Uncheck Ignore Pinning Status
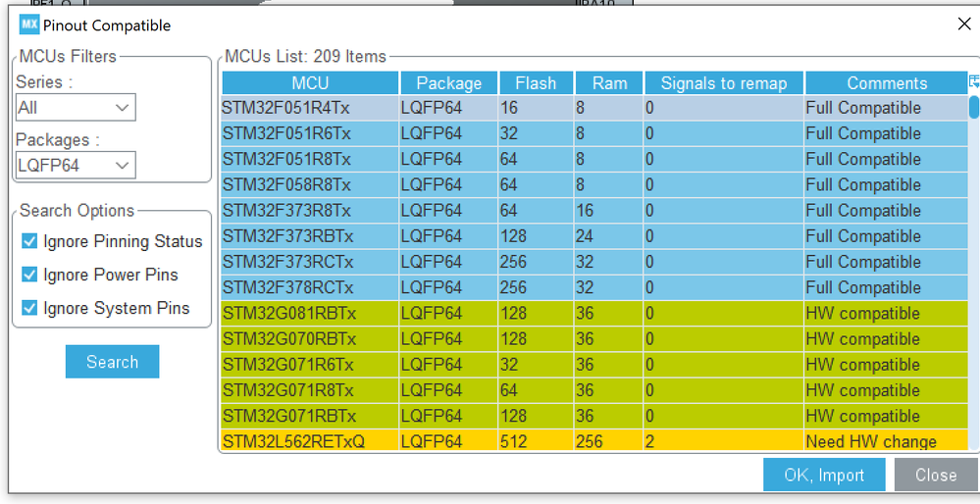The width and height of the screenshot is (980, 504). (x=29, y=241)
